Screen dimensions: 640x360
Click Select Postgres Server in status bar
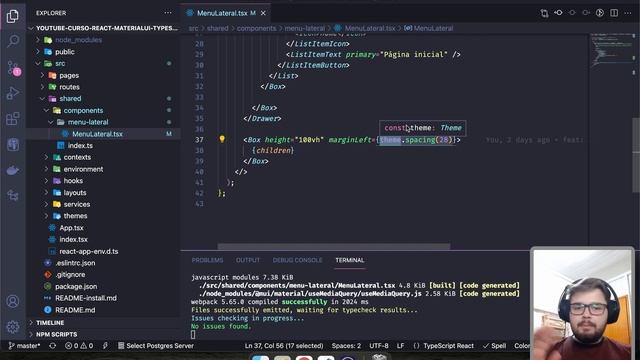pyautogui.click(x=156, y=346)
